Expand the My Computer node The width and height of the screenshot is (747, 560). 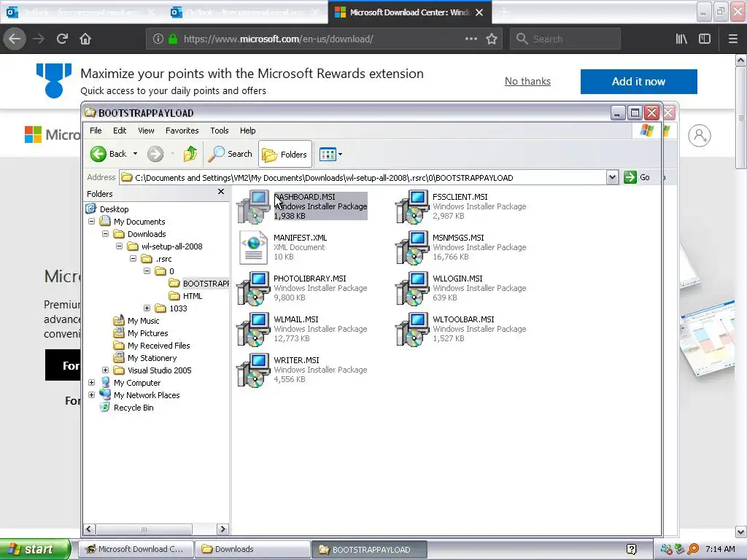pyautogui.click(x=91, y=382)
